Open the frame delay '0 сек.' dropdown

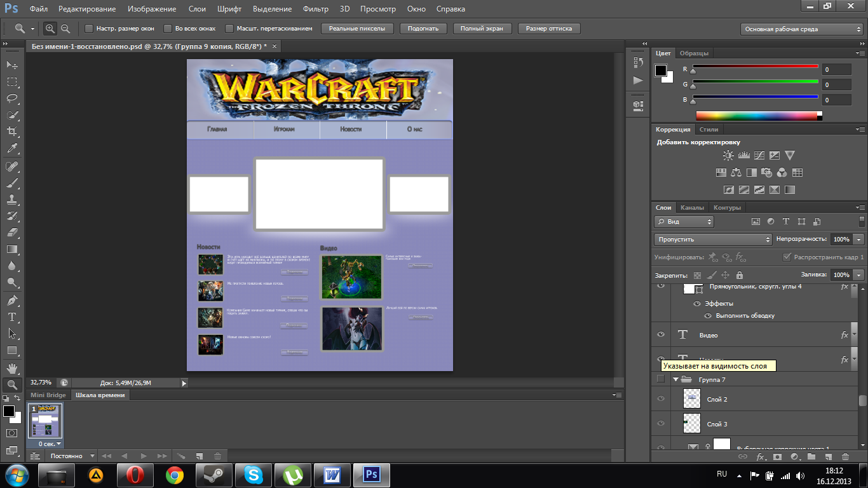click(x=50, y=444)
